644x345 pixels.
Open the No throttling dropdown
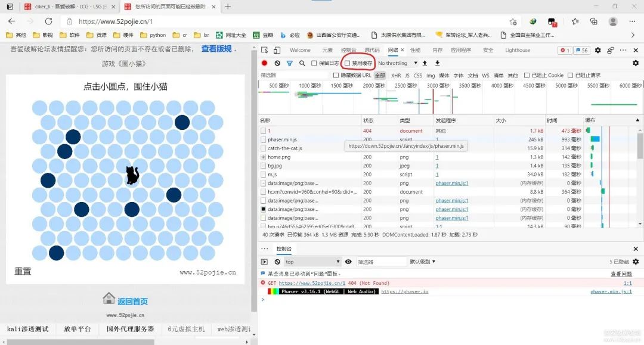point(398,63)
